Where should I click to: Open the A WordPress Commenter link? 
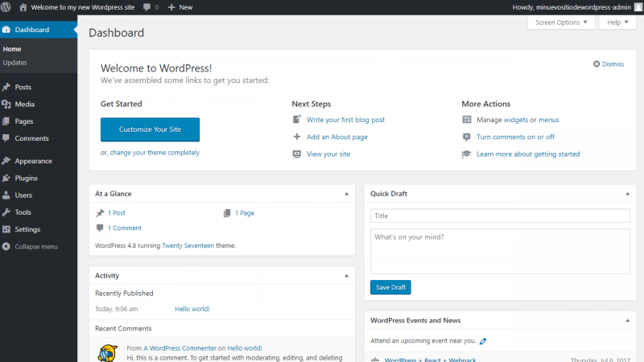click(180, 348)
